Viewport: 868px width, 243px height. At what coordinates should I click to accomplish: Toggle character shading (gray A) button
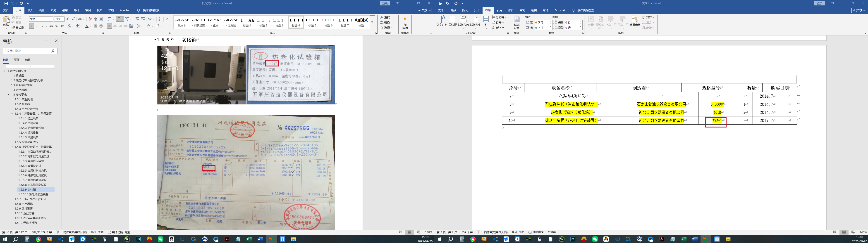click(x=95, y=26)
